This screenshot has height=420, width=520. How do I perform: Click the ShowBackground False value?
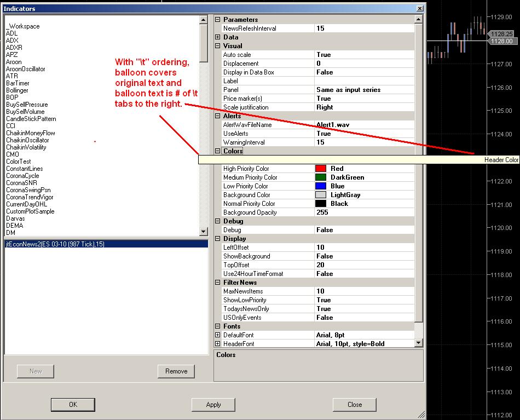(365, 256)
